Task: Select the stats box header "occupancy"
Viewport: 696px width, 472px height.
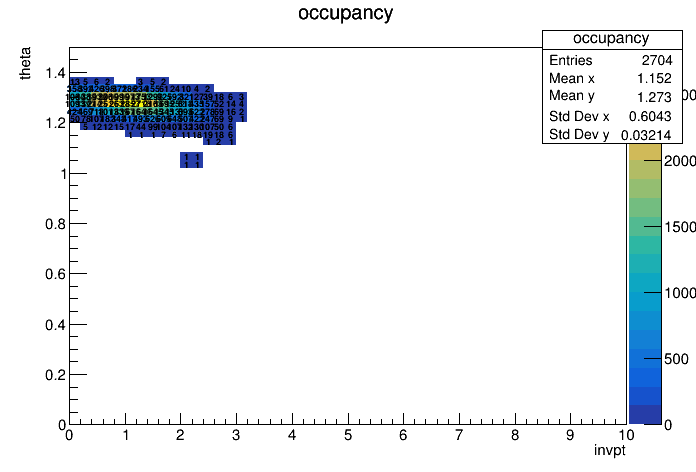Action: [x=611, y=39]
